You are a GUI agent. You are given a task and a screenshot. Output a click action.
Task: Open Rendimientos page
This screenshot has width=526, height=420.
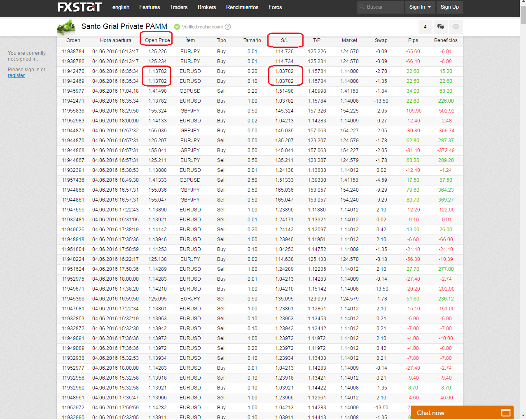pos(242,7)
